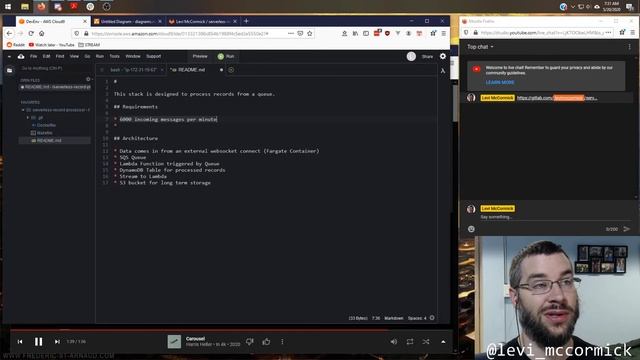This screenshot has width=640, height=360.
Task: Expand the music player with up arrow
Action: pyautogui.click(x=443, y=342)
